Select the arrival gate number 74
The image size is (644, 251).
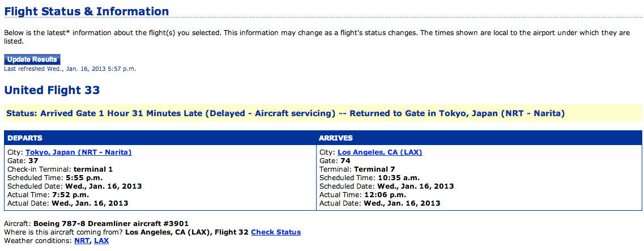345,160
